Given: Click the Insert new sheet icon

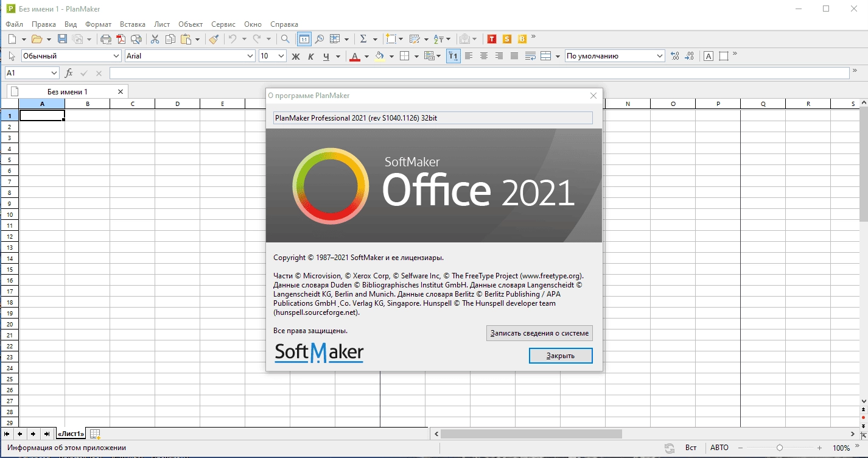Looking at the screenshot, I should (95, 434).
